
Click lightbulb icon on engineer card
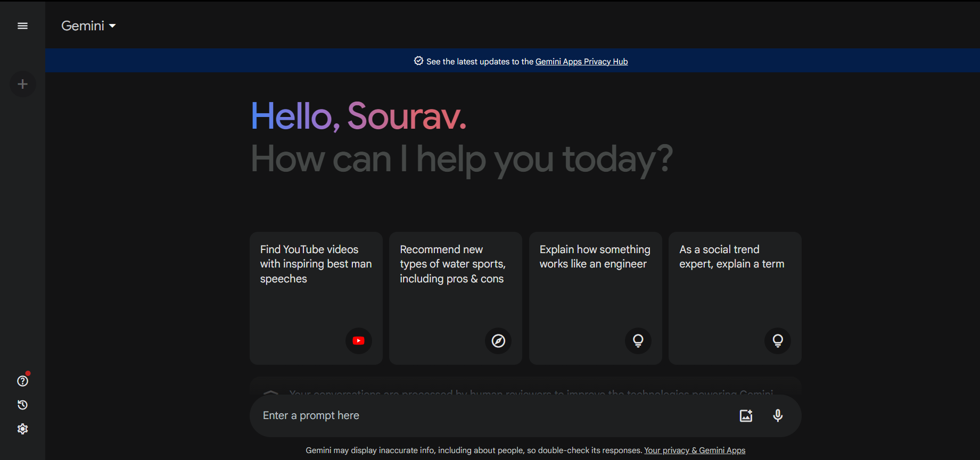coord(638,341)
